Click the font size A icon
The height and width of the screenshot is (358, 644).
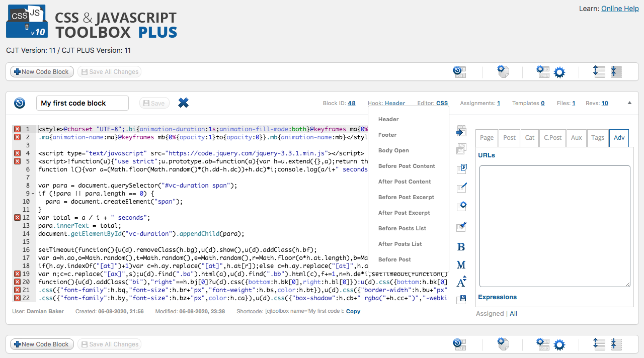click(x=461, y=282)
